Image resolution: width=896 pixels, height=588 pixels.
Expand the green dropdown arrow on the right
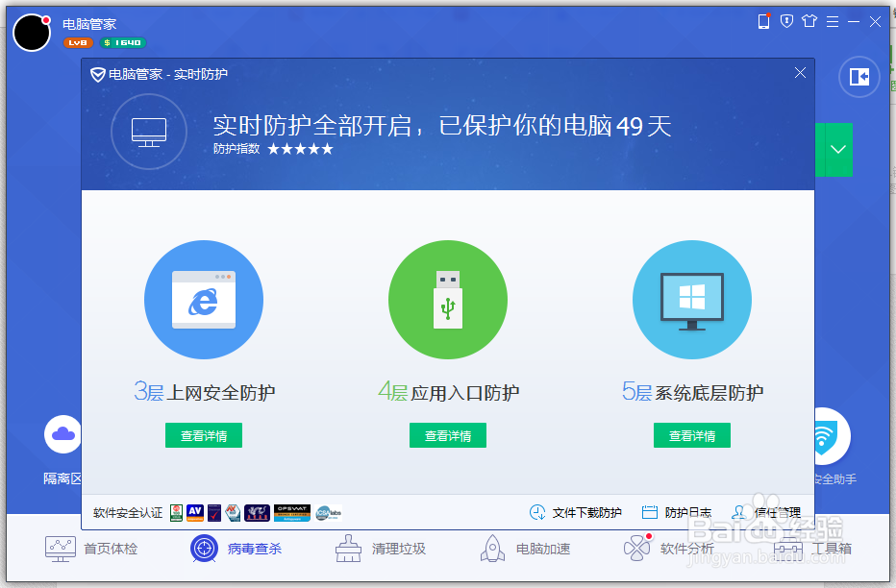[x=835, y=150]
